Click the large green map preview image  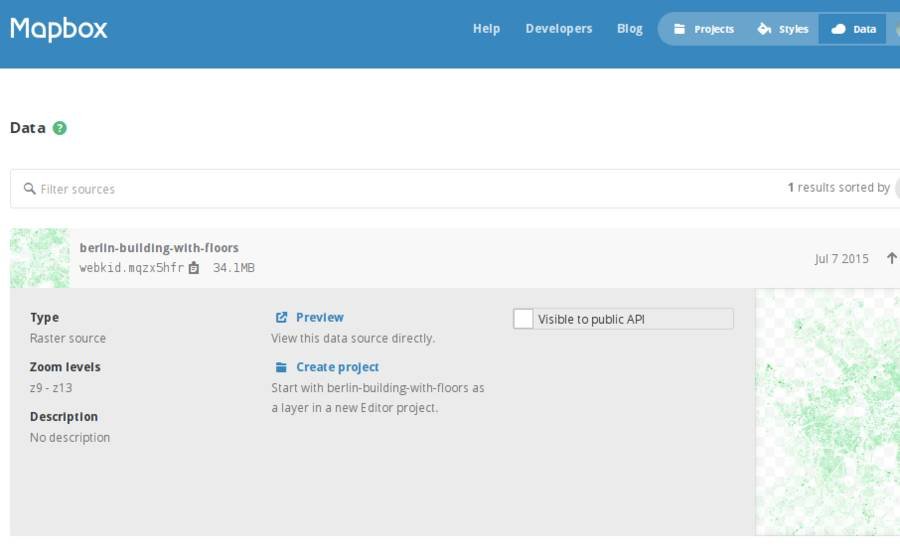coord(828,412)
